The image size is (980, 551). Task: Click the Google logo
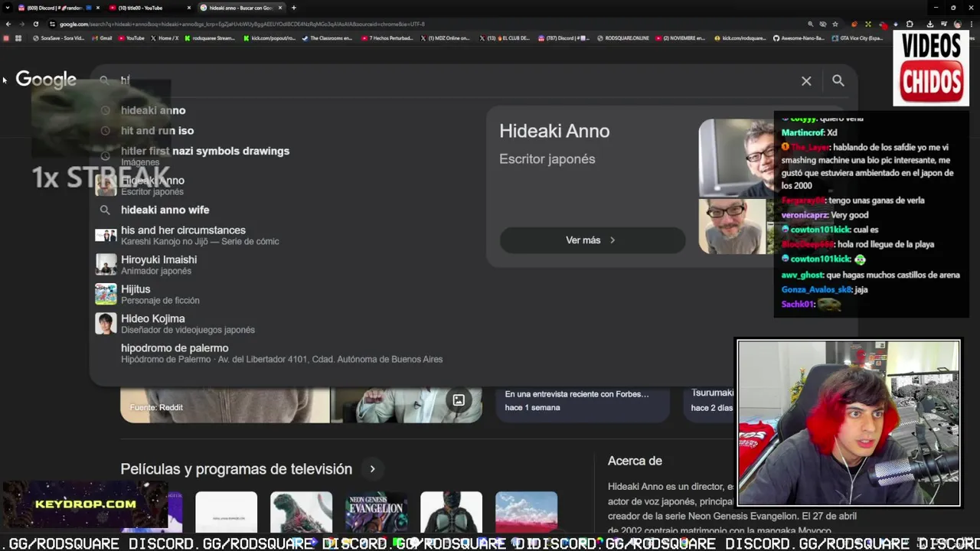point(46,80)
